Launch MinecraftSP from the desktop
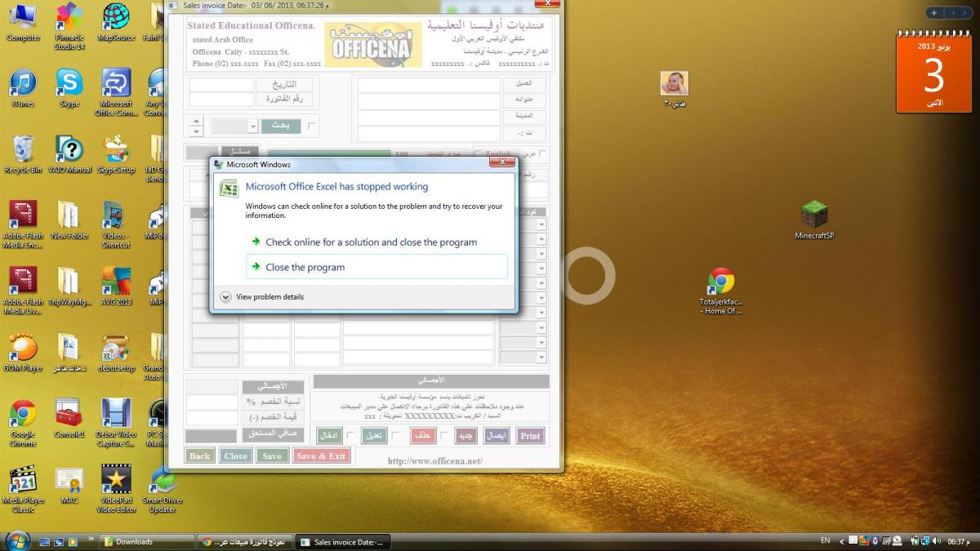980x551 pixels. (814, 220)
